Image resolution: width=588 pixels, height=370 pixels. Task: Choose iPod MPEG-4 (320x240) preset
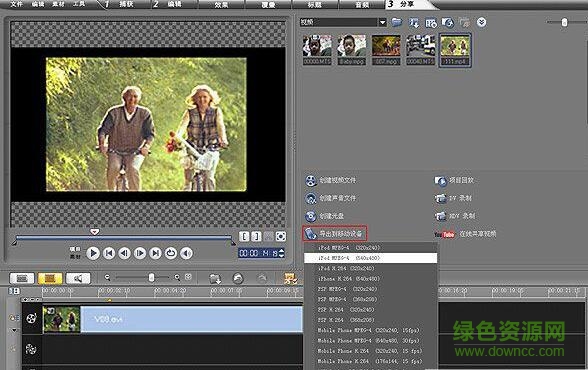point(370,248)
